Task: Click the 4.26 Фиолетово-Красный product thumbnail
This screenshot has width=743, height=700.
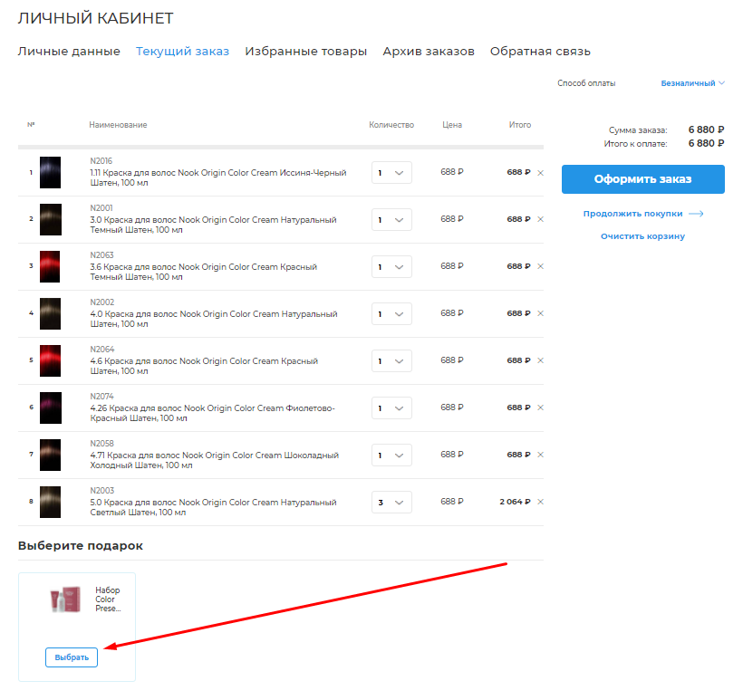Action: [50, 408]
